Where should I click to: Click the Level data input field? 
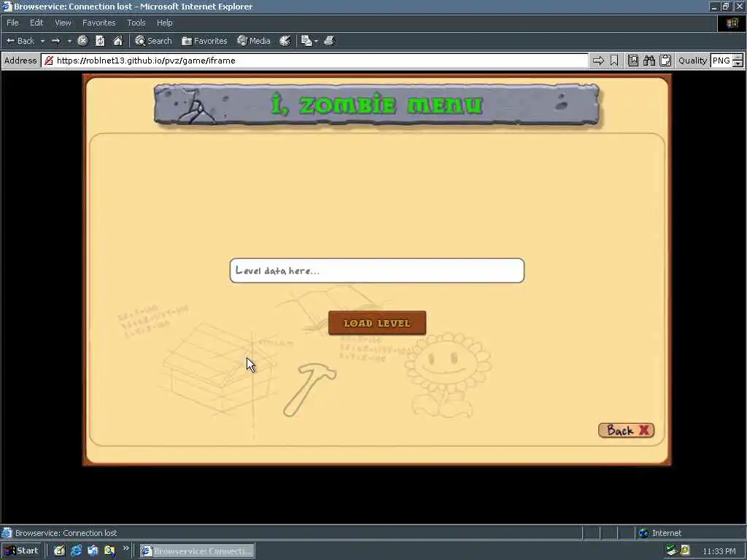coord(377,271)
